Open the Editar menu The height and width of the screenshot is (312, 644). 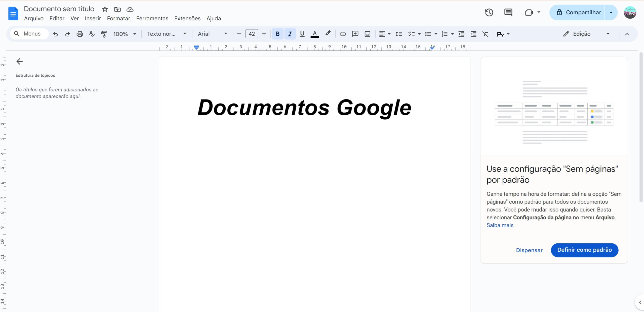57,19
